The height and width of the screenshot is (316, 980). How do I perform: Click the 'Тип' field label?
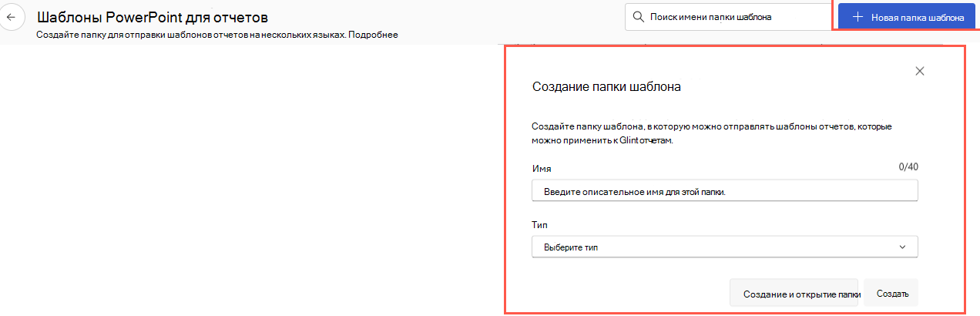[539, 224]
